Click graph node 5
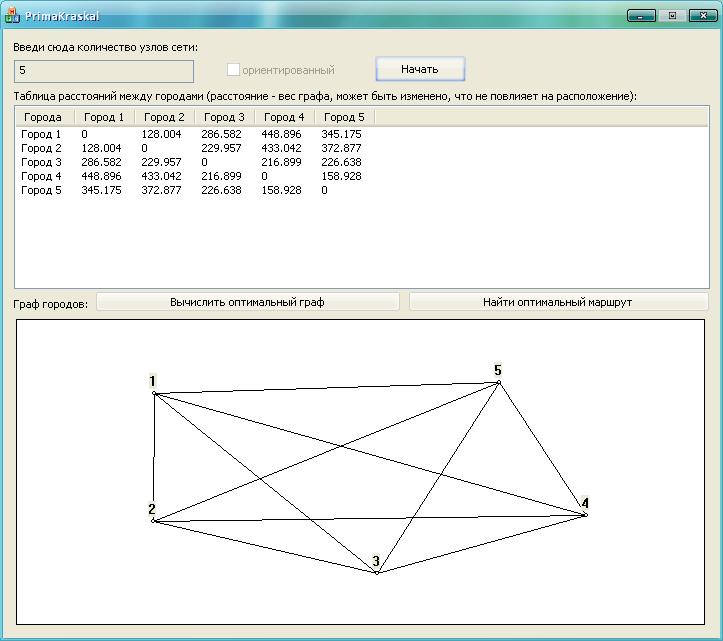The height and width of the screenshot is (641, 723). (499, 382)
